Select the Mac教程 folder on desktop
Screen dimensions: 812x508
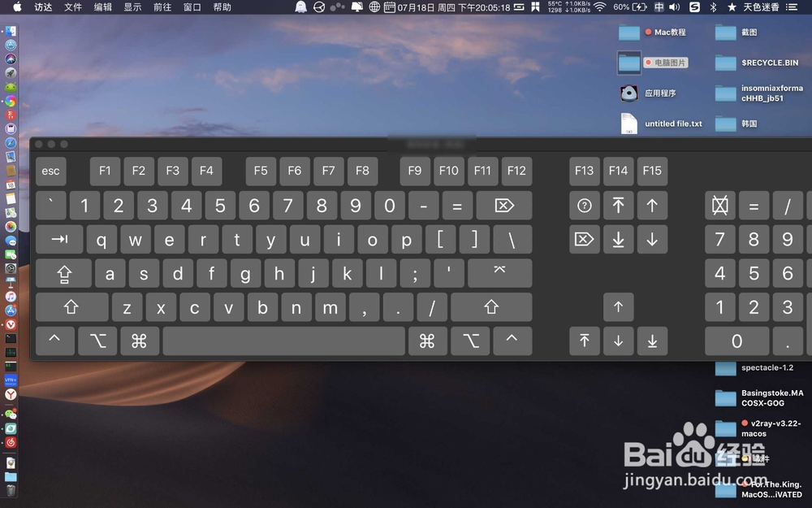(x=653, y=33)
